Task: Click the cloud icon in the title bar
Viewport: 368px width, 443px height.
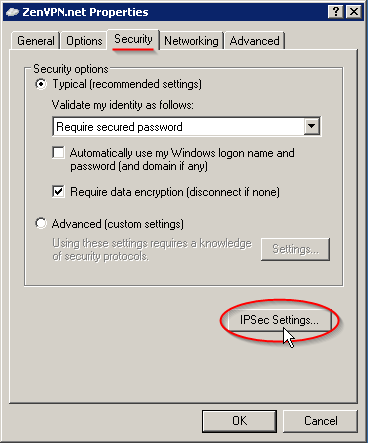Action: coord(12,12)
